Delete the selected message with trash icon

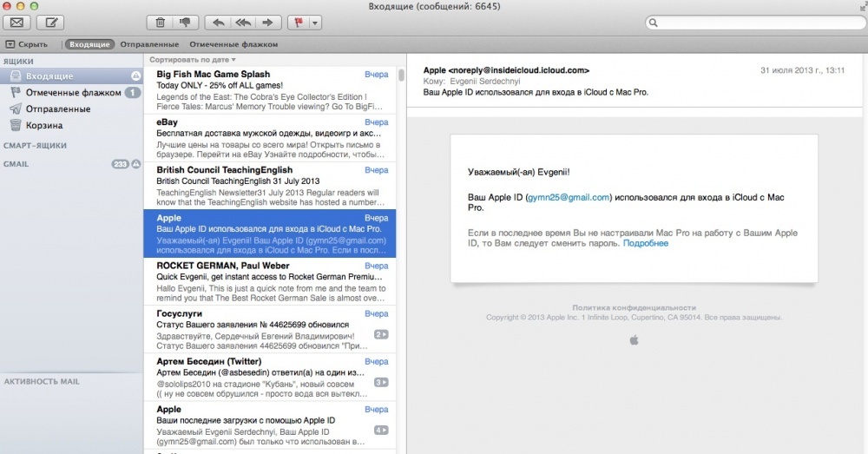tap(160, 23)
